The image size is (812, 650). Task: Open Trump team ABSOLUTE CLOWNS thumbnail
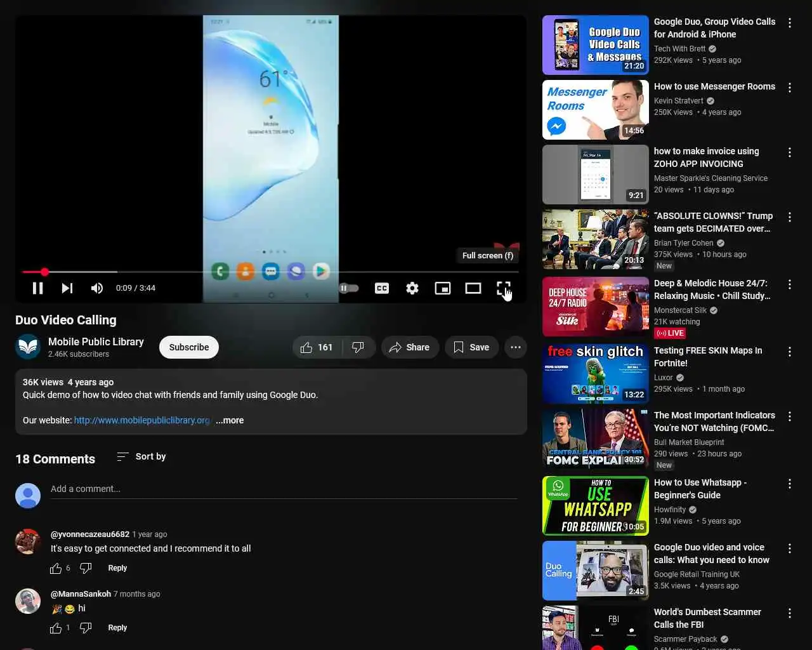(596, 239)
